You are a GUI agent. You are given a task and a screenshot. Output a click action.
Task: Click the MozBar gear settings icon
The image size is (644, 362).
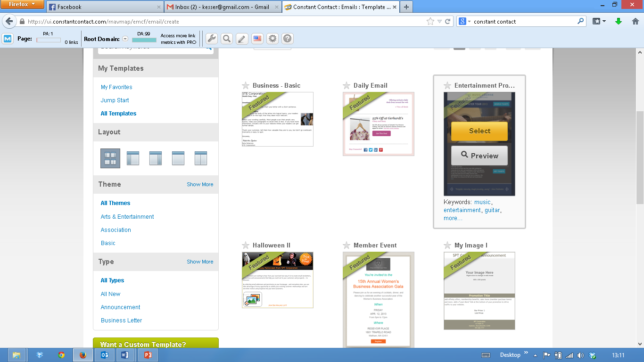272,39
